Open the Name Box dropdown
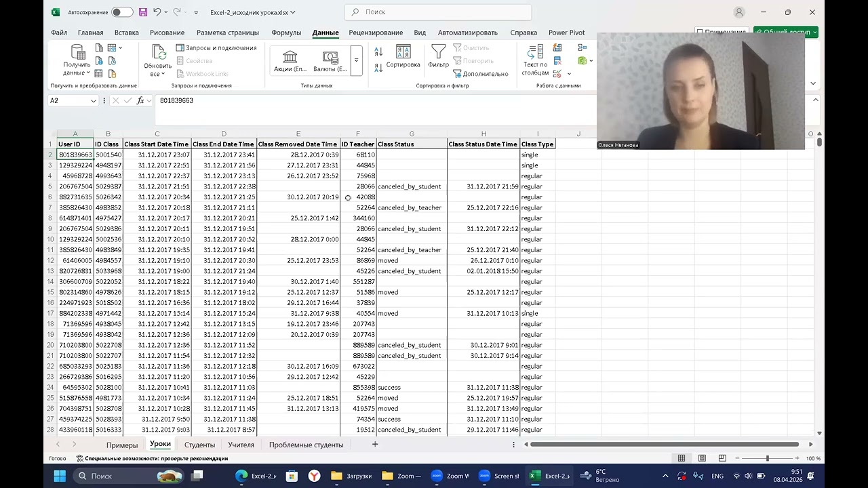 [94, 101]
